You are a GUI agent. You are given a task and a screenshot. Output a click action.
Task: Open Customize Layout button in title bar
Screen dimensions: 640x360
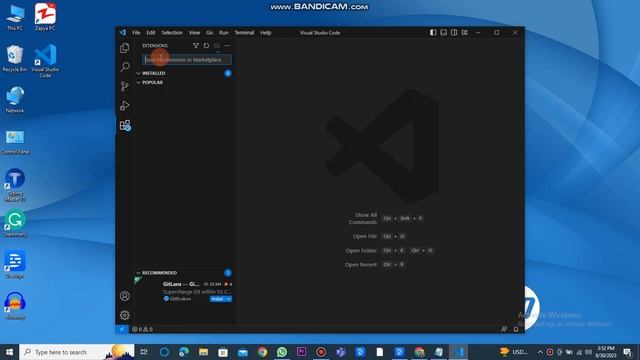(x=465, y=32)
